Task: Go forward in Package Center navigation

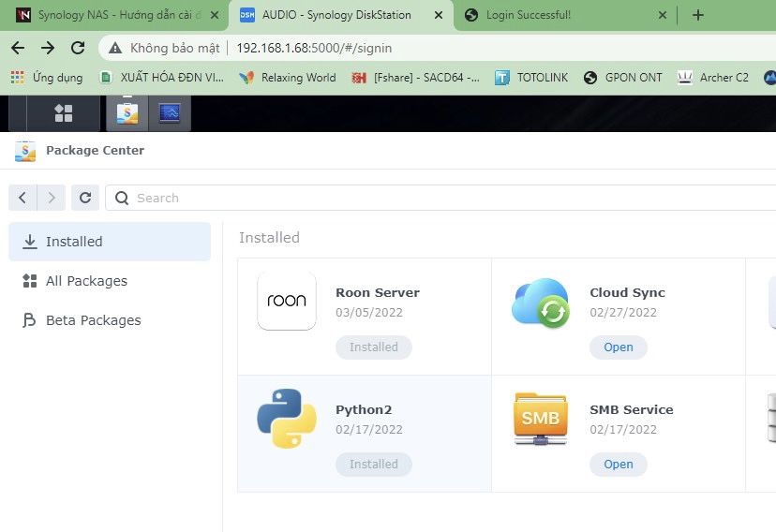Action: click(x=52, y=198)
